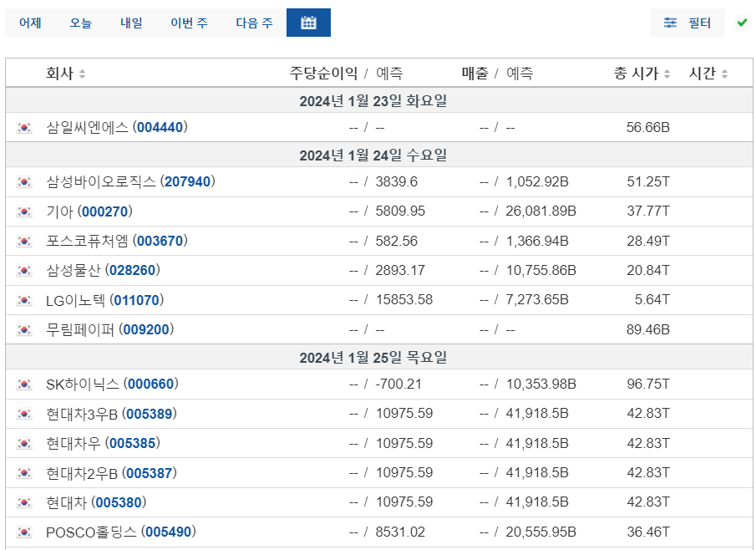Click flag icon beside POSCO홀딩스

click(x=24, y=532)
